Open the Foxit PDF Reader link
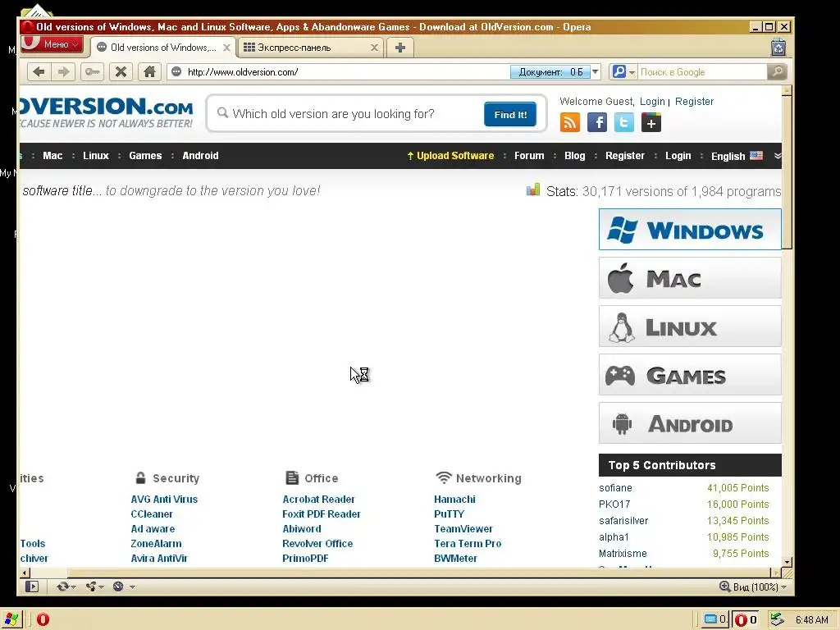 pos(322,514)
